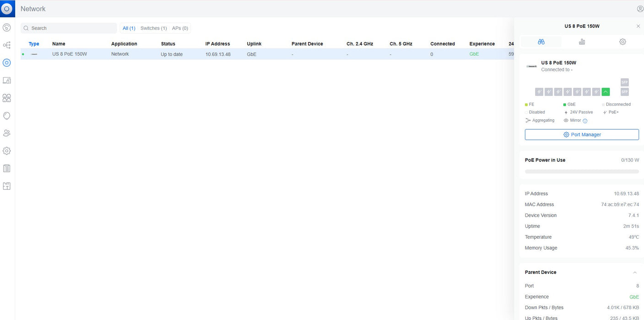Click the PoE Power in Use progress bar
Screen dimensions: 644x320
582,171
